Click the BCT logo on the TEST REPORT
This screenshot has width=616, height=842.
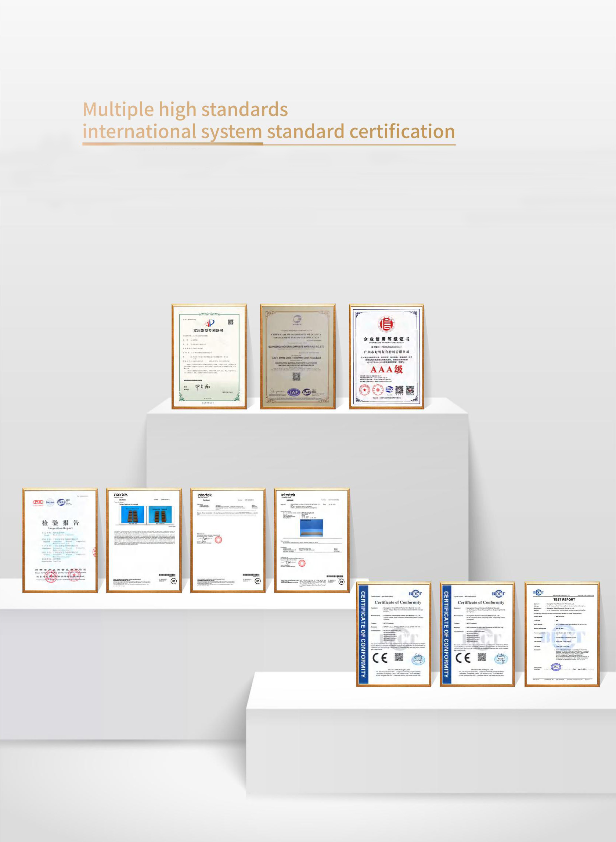538,592
